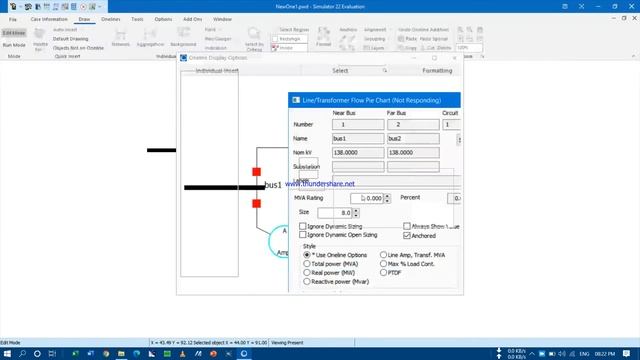The image size is (640, 360).
Task: Click the Far Bus Name field
Action: tap(413, 139)
